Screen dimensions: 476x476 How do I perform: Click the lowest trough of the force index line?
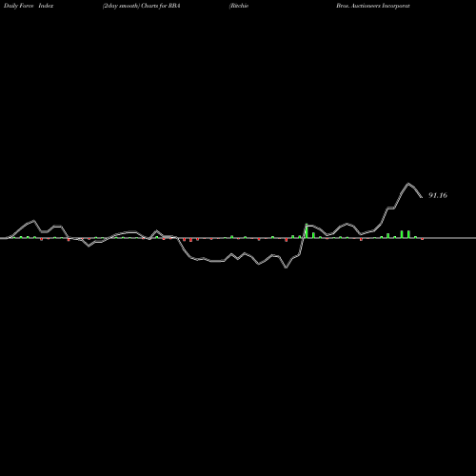[286, 268]
